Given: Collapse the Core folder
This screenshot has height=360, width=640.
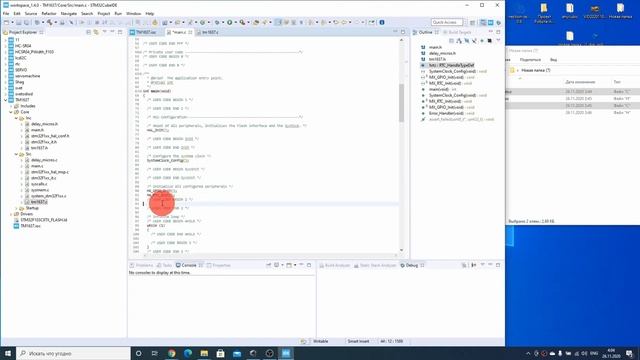Looking at the screenshot, I should [11, 112].
